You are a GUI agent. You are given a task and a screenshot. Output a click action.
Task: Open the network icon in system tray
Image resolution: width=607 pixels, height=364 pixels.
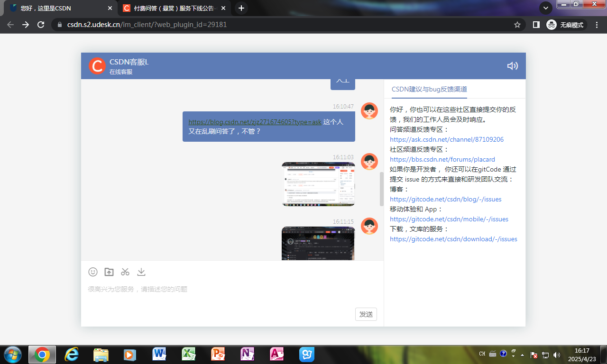click(x=545, y=355)
